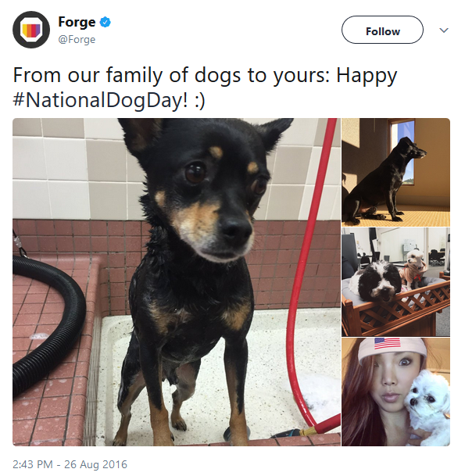Follow the Forge account

[382, 30]
